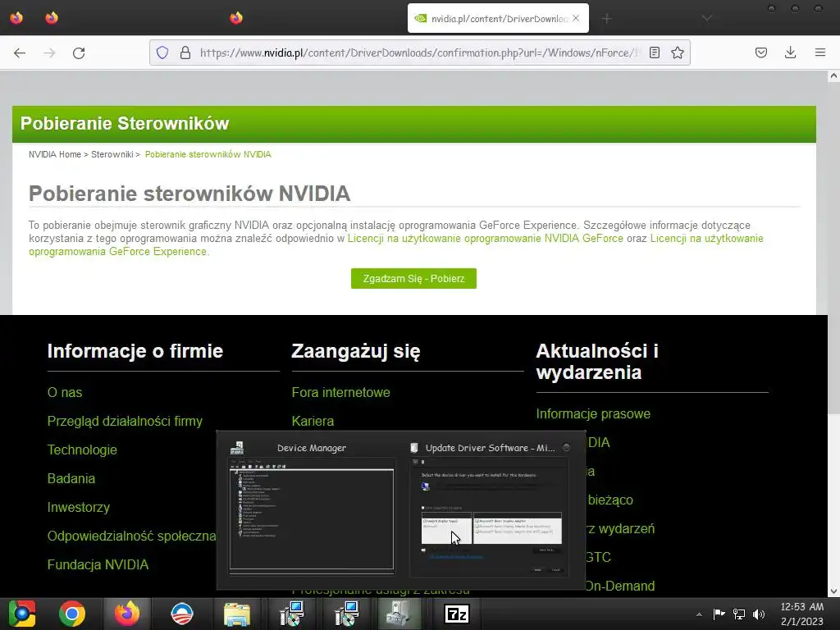Click Pobieranie sterowników NVIDIA breadcrumb
The image size is (840, 630).
(x=208, y=154)
